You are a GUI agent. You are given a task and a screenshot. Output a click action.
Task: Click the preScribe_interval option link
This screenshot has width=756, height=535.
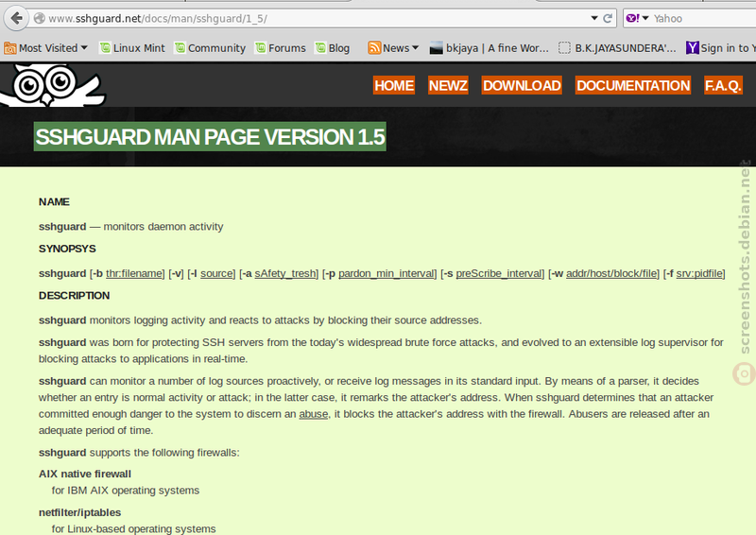coord(499,273)
